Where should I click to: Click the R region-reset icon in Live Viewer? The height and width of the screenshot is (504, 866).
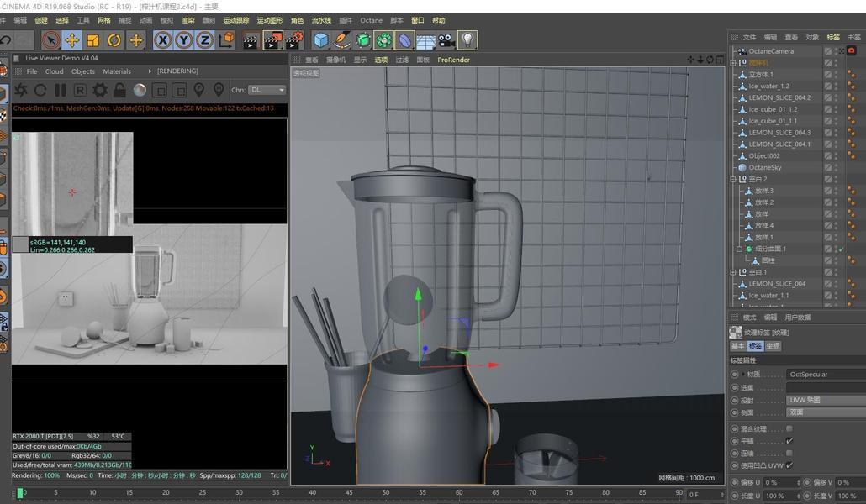click(80, 89)
